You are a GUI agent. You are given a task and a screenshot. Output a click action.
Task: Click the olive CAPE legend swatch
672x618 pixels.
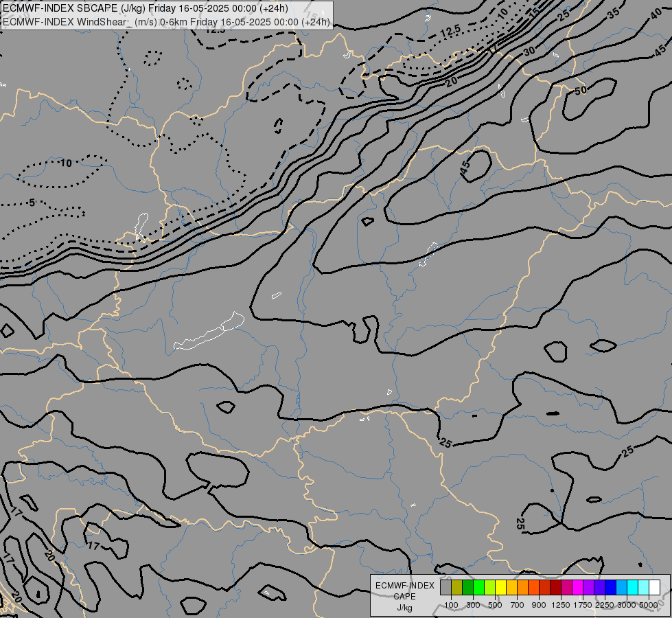pos(457,587)
